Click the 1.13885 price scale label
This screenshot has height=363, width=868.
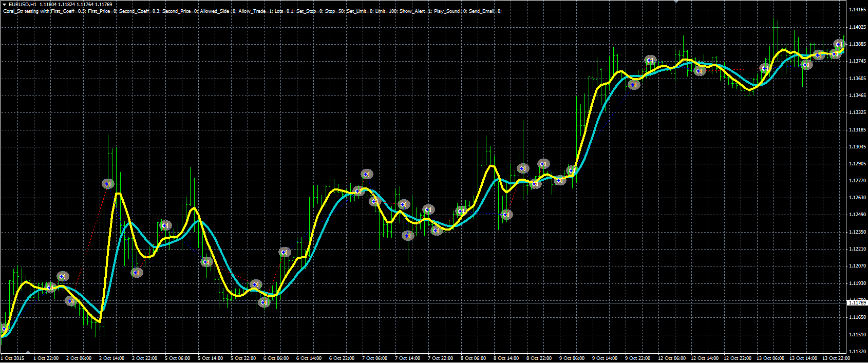tap(858, 44)
